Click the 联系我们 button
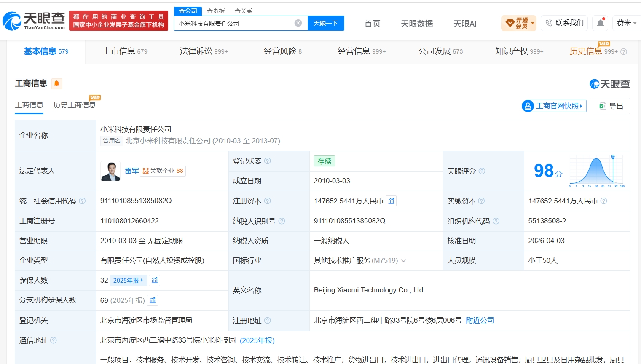 (x=564, y=23)
